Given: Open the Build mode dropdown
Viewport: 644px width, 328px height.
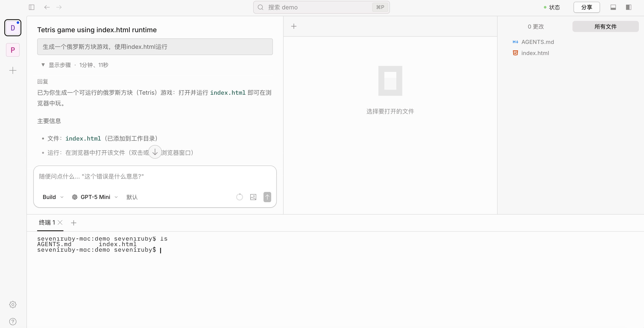Looking at the screenshot, I should [53, 197].
